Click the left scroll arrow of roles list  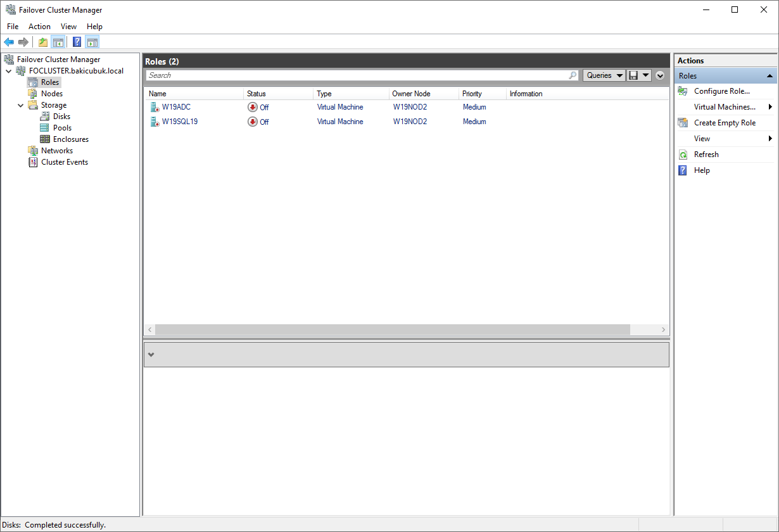(x=150, y=330)
